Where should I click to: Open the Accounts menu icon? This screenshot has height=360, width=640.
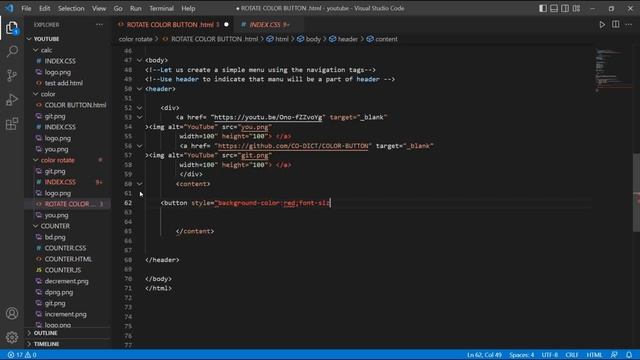(x=12, y=313)
